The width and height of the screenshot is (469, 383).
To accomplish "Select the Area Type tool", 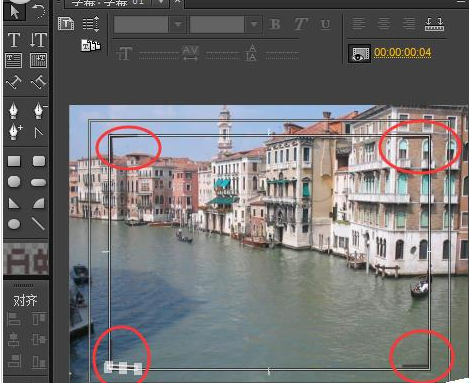I will 14,61.
